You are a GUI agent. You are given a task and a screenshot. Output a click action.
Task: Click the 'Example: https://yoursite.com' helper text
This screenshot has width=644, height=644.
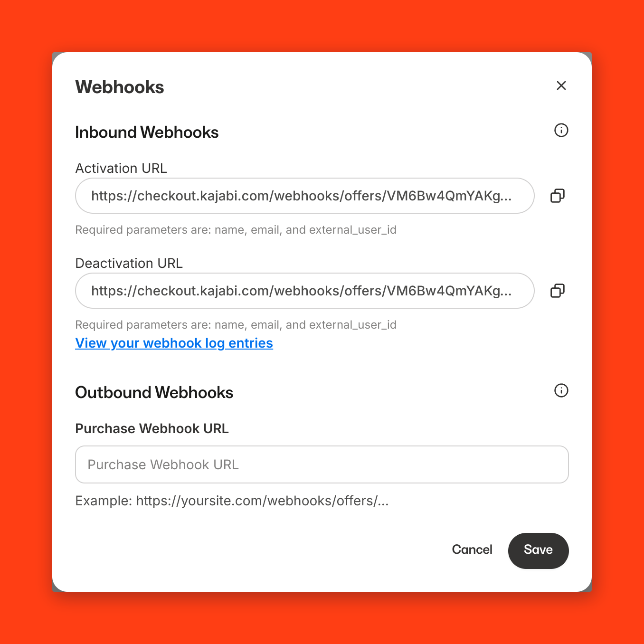click(x=232, y=501)
